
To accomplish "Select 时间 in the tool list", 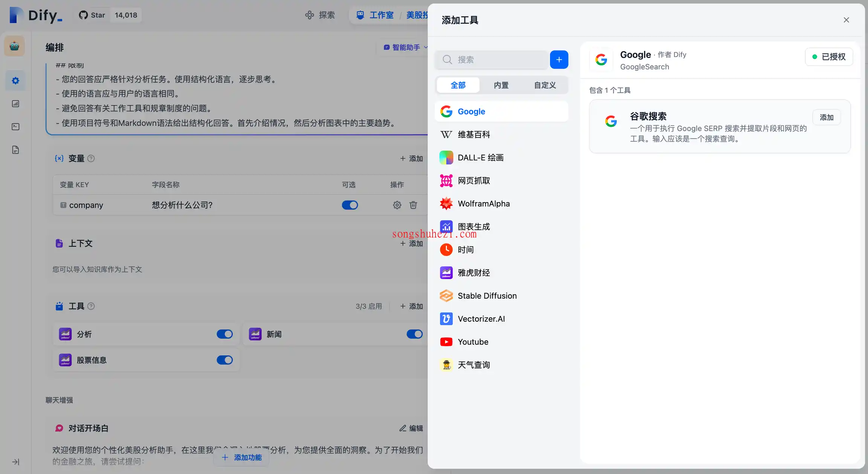I will pos(501,250).
